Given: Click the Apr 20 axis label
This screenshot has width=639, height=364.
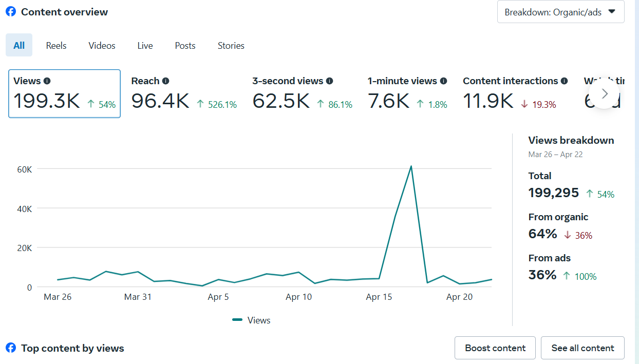Looking at the screenshot, I should click(x=460, y=297).
